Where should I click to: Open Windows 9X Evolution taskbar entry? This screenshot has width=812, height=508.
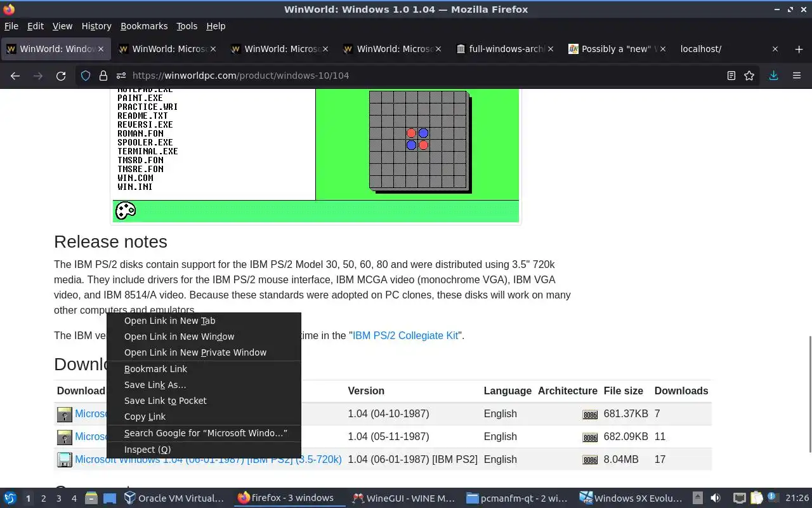click(x=631, y=498)
